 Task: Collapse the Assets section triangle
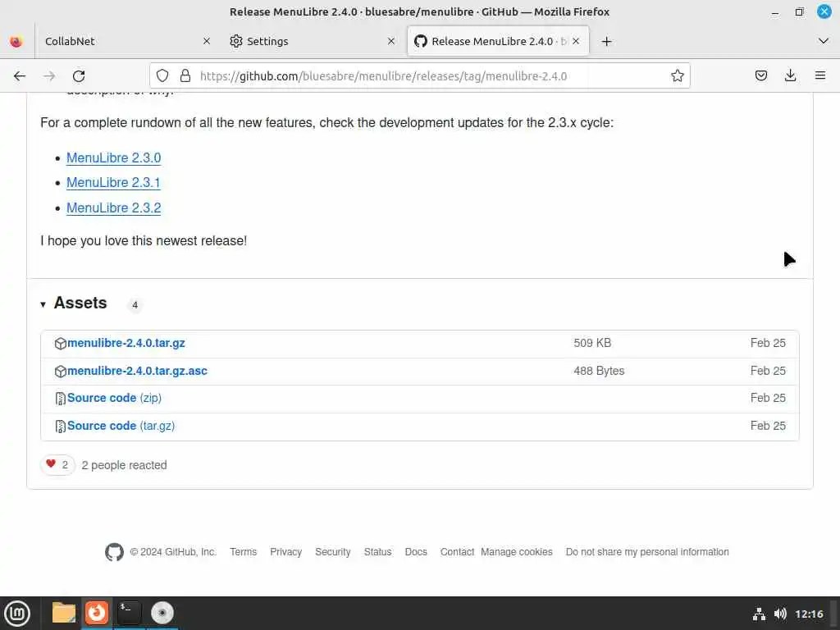point(43,305)
